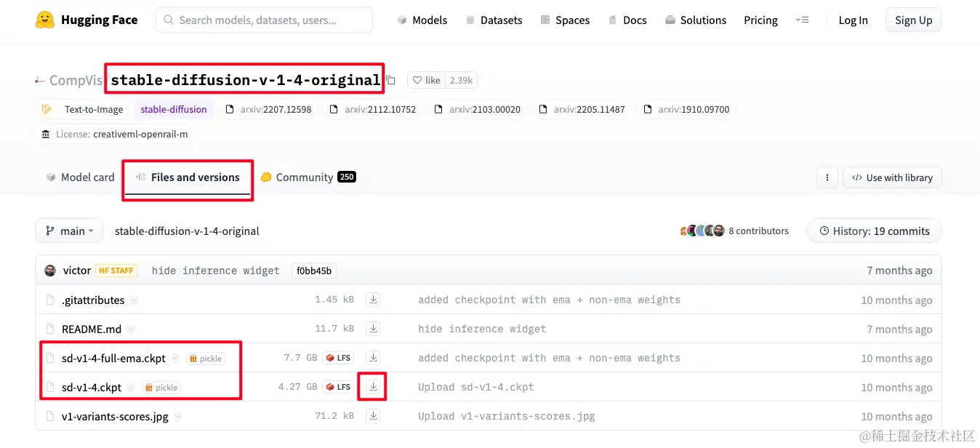This screenshot has height=448, width=980.
Task: Click the 'hide inference widget' header commit message
Action: (x=216, y=271)
